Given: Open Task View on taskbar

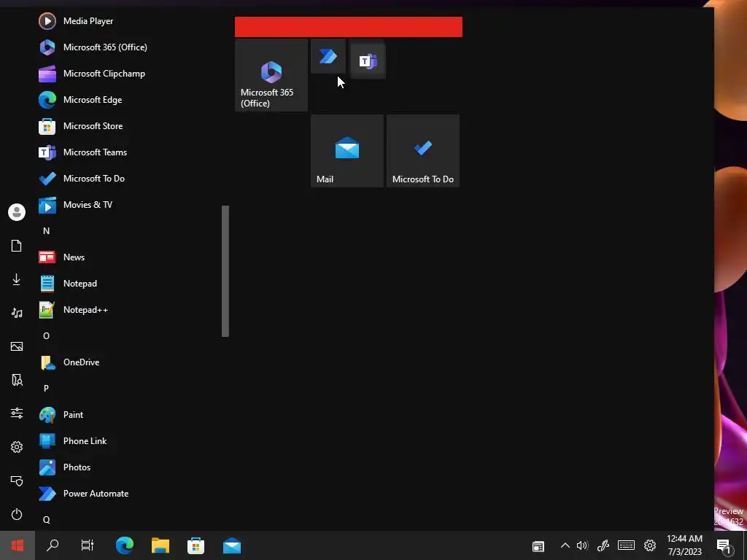Looking at the screenshot, I should pyautogui.click(x=88, y=545).
